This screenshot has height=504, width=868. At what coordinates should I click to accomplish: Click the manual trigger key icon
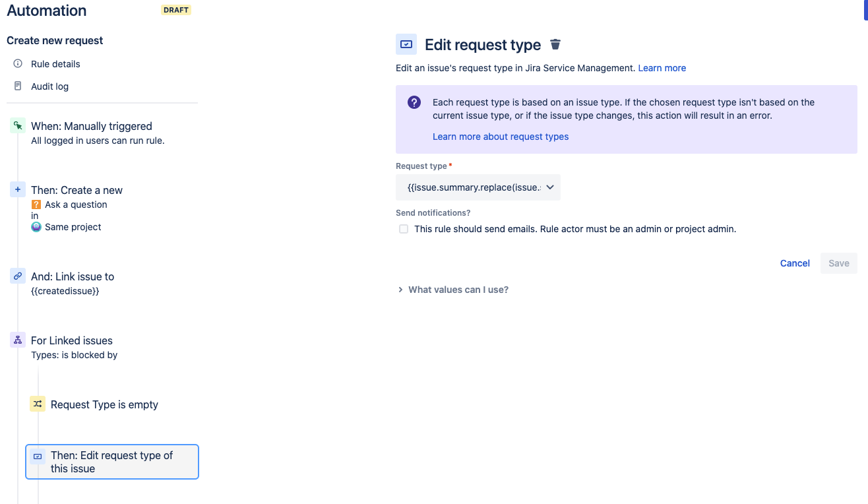pyautogui.click(x=17, y=125)
